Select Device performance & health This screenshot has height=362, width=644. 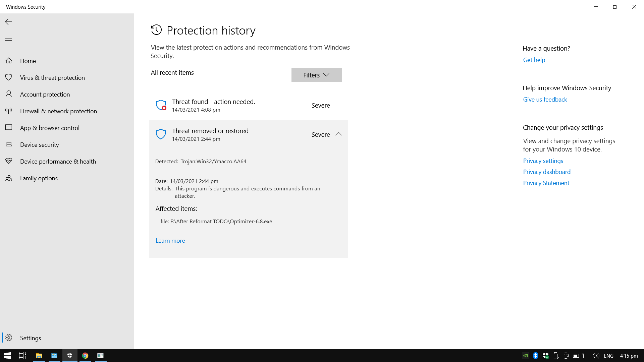coord(58,161)
